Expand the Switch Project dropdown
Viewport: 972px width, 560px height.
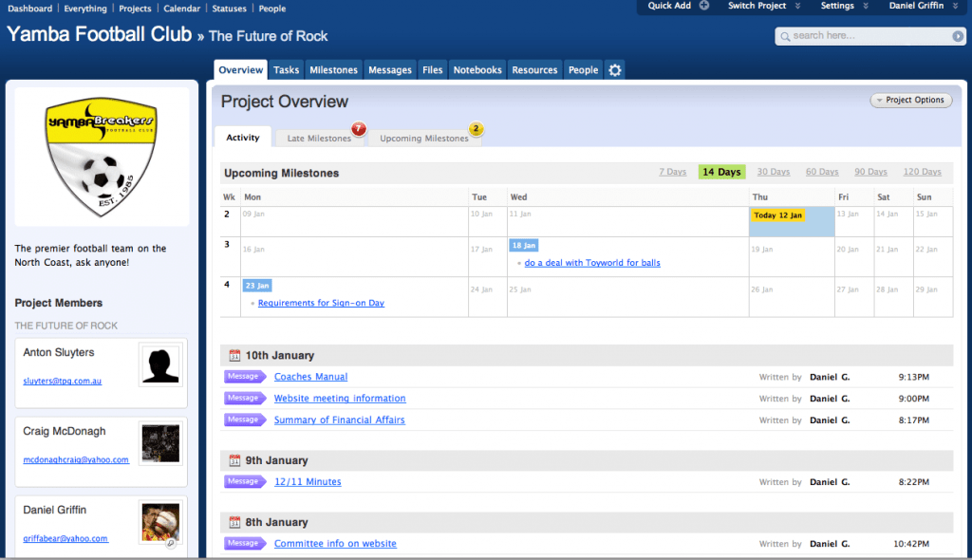(764, 6)
